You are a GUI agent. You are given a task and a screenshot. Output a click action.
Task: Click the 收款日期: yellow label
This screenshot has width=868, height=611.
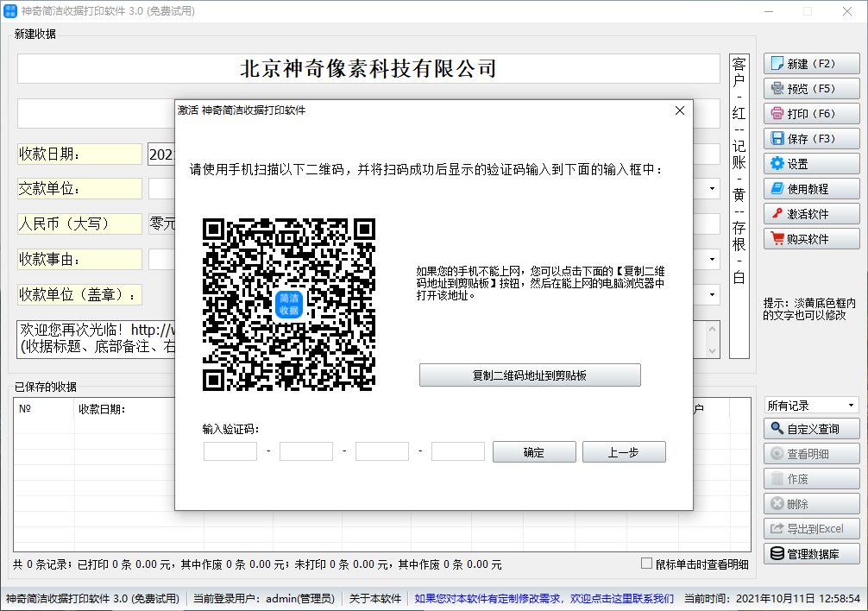pyautogui.click(x=79, y=154)
